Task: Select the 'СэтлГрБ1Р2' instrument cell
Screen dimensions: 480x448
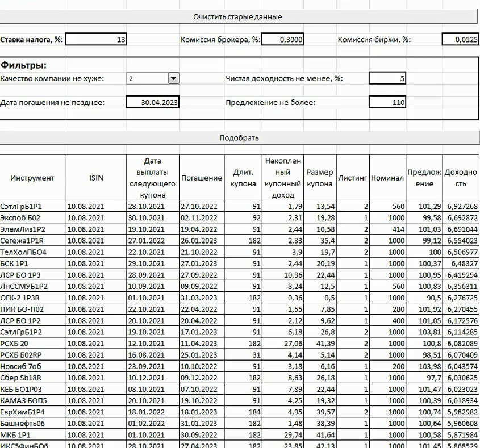Action: 33,332
